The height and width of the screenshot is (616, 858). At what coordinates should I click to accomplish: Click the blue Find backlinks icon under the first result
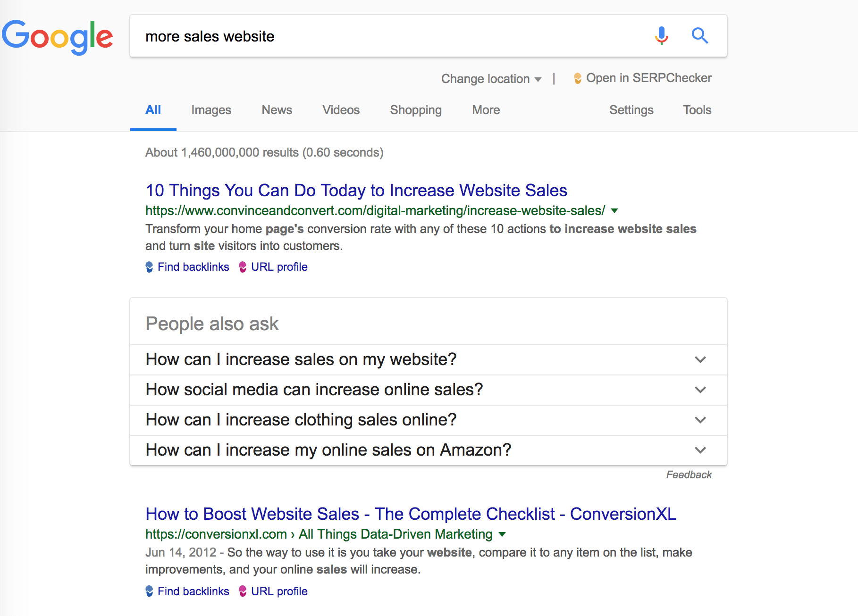(149, 267)
